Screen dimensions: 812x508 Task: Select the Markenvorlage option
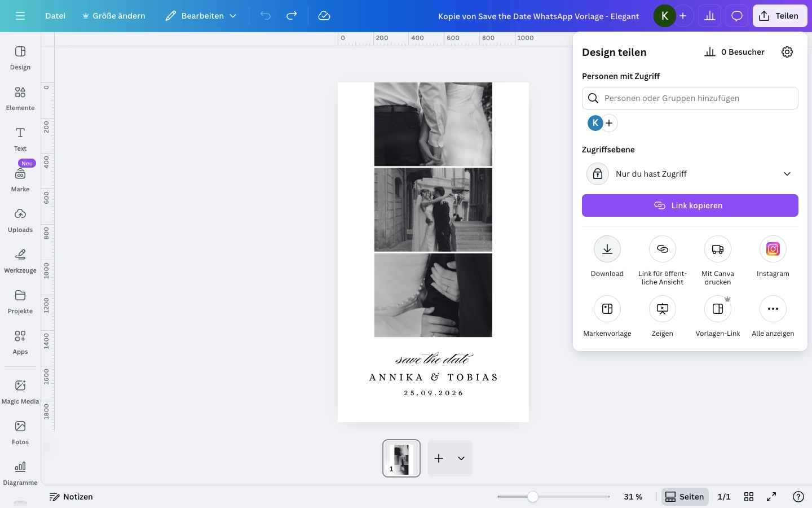coord(607,309)
